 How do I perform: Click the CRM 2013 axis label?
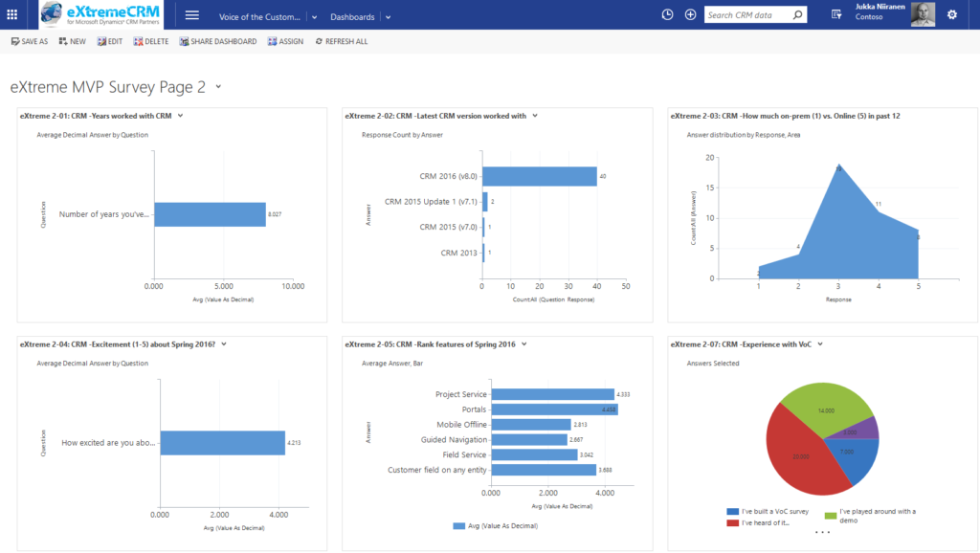(458, 254)
